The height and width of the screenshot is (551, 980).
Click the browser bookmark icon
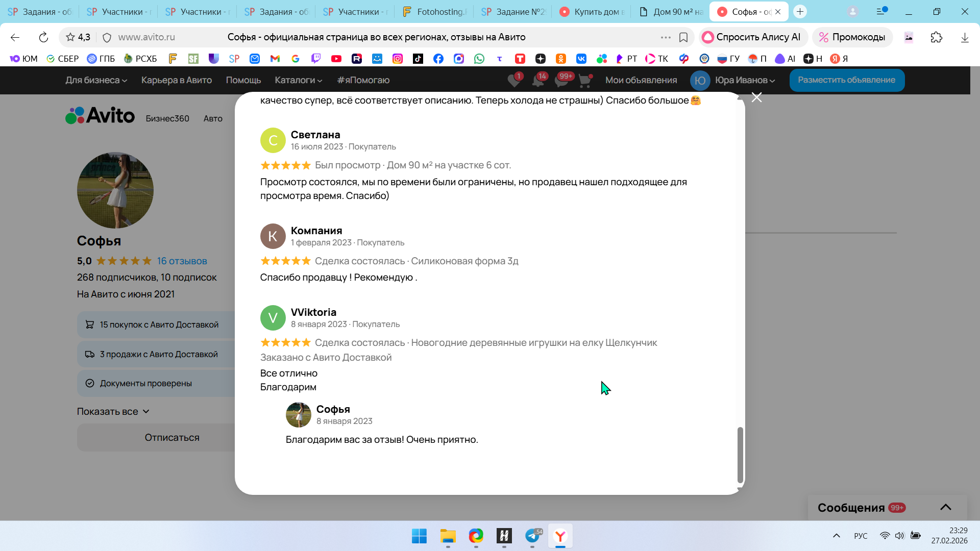683,37
